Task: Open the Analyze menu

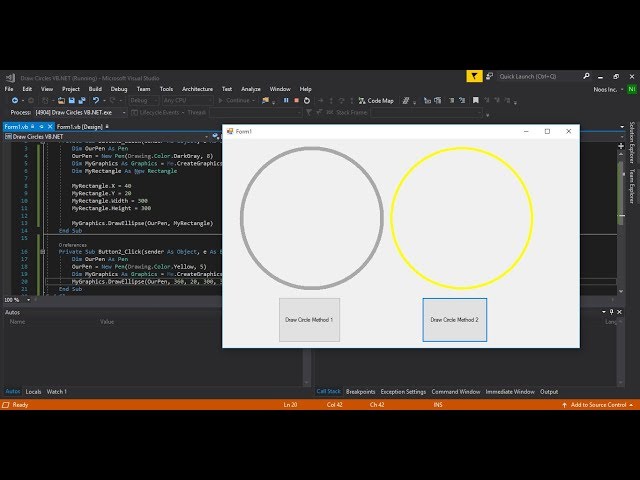Action: click(x=251, y=89)
